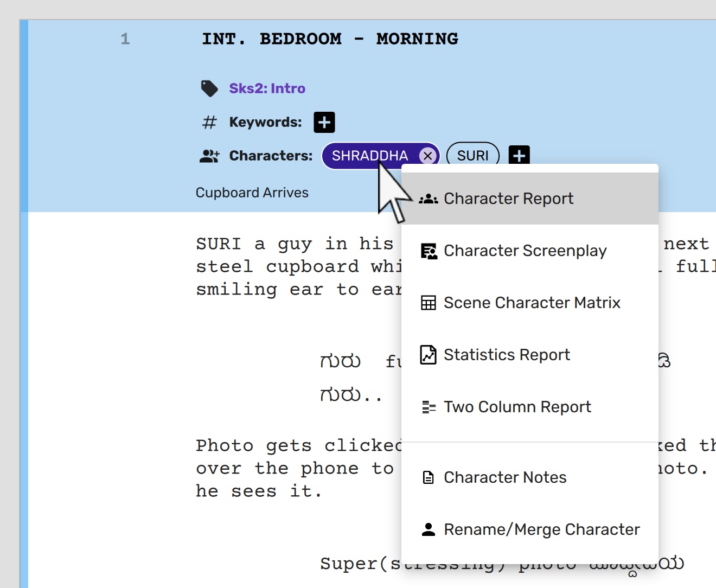This screenshot has width=716, height=588.
Task: Click the tag icon beside Sks2: Intro
Action: (x=209, y=88)
